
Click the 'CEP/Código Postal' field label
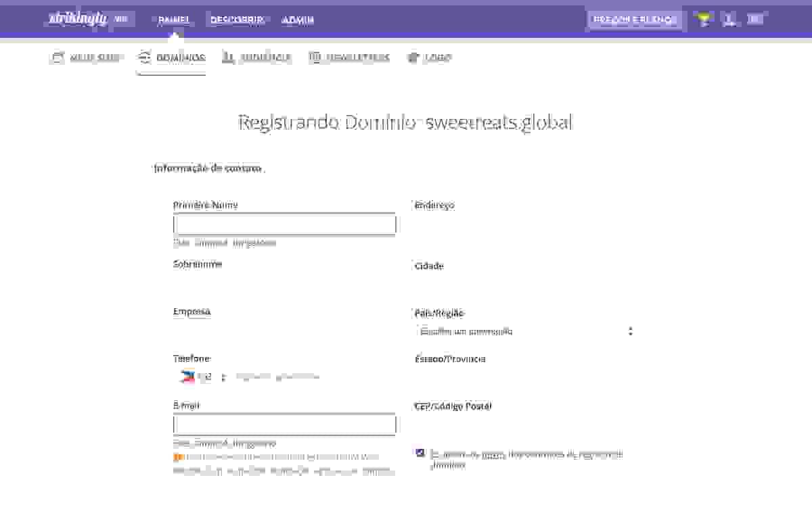(x=453, y=406)
